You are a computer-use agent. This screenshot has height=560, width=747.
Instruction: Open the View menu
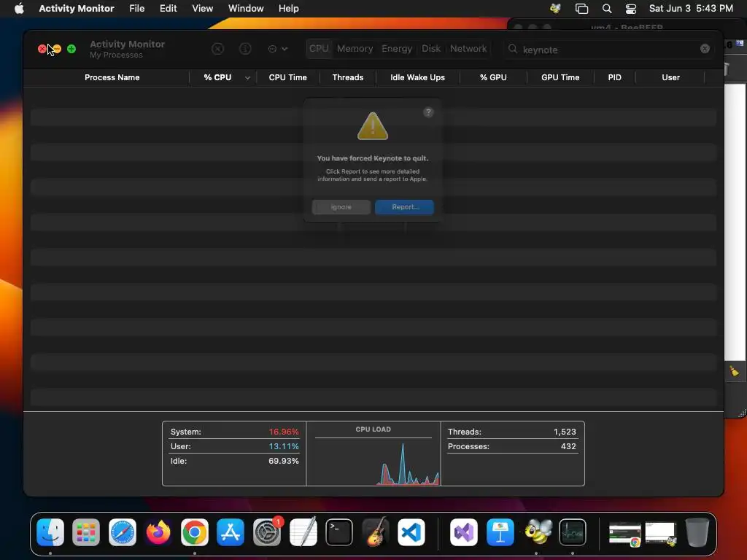pyautogui.click(x=203, y=9)
